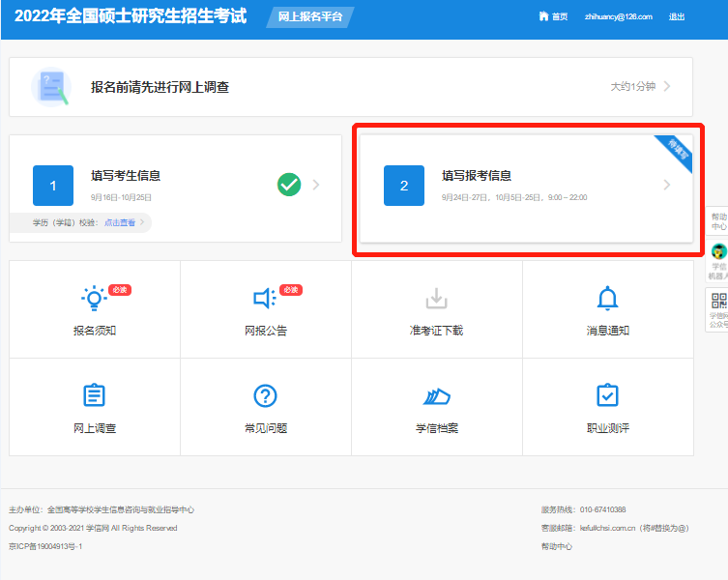Viewport: 728px width, 580px height.
Task: Expand the 填写考生信息 chevron arrow
Action: tap(316, 185)
